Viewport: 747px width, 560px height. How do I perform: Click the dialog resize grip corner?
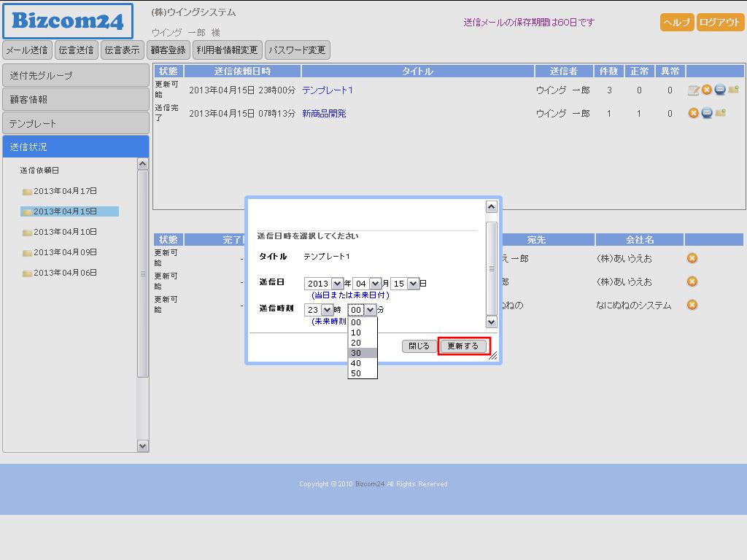tap(493, 356)
